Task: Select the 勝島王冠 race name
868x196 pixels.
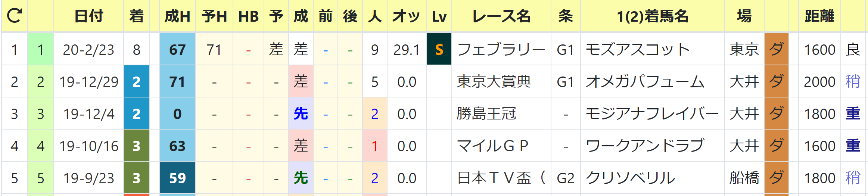Action: (486, 113)
